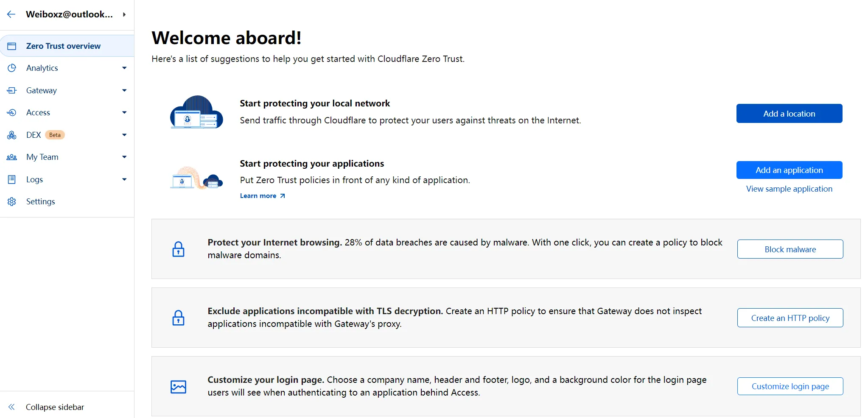
Task: Click the My Team people icon
Action: [12, 157]
